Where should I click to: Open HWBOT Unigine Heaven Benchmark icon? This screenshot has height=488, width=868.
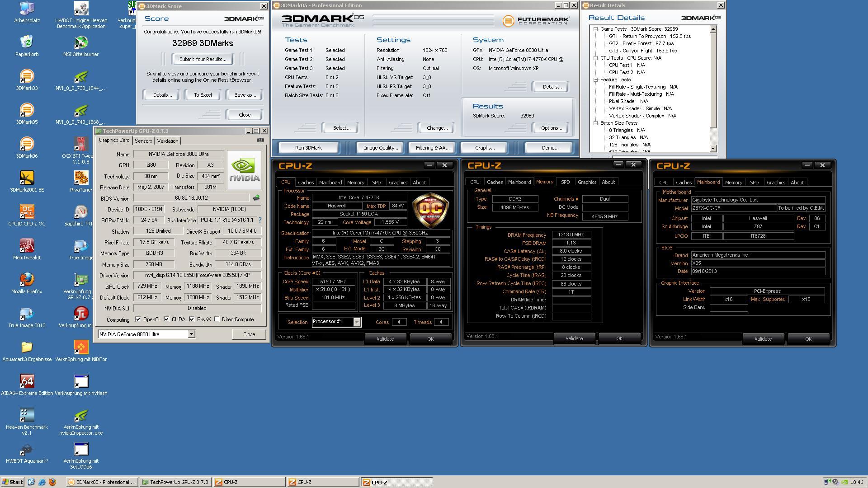tap(81, 14)
